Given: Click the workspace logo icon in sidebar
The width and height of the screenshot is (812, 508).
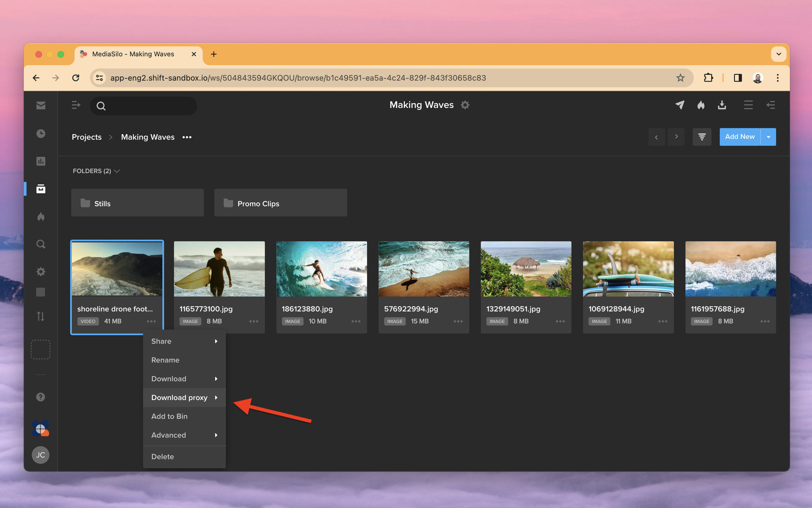Looking at the screenshot, I should point(41,429).
